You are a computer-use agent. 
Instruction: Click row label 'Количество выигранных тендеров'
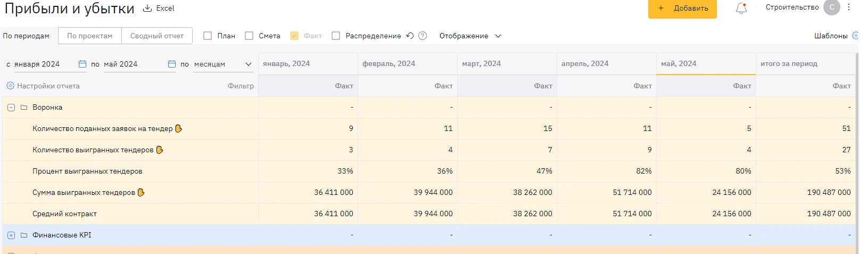pos(93,150)
